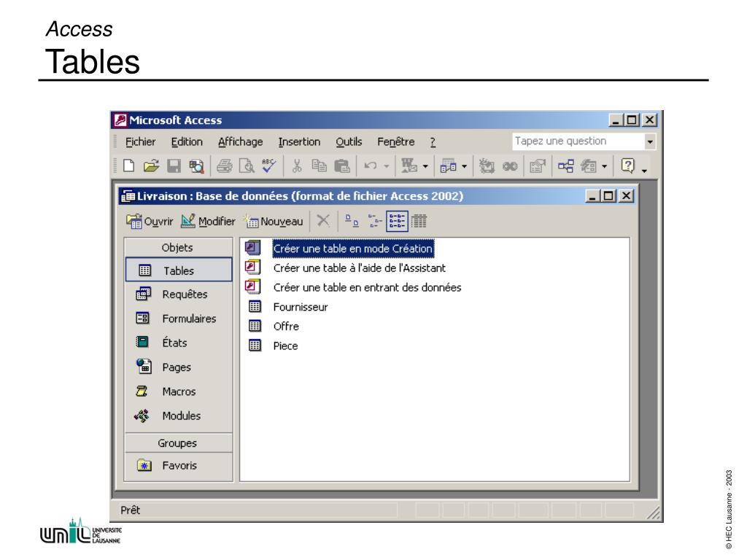
Task: Click the Delete X icon
Action: tap(323, 220)
